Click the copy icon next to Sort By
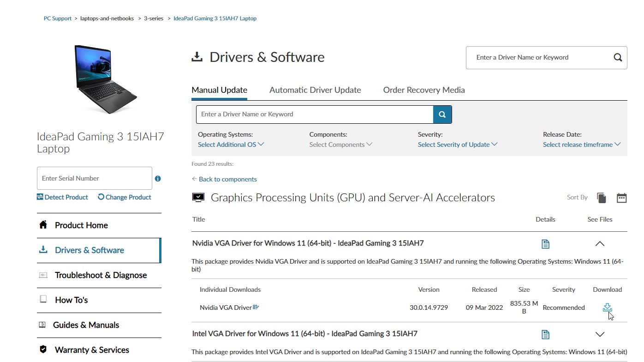The width and height of the screenshot is (644, 362). tap(602, 197)
